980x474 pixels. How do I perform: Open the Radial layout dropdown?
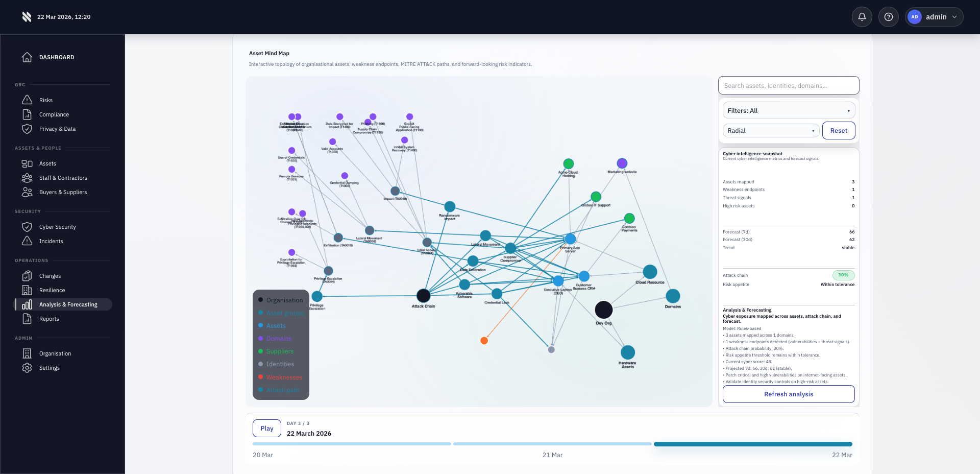coord(770,130)
